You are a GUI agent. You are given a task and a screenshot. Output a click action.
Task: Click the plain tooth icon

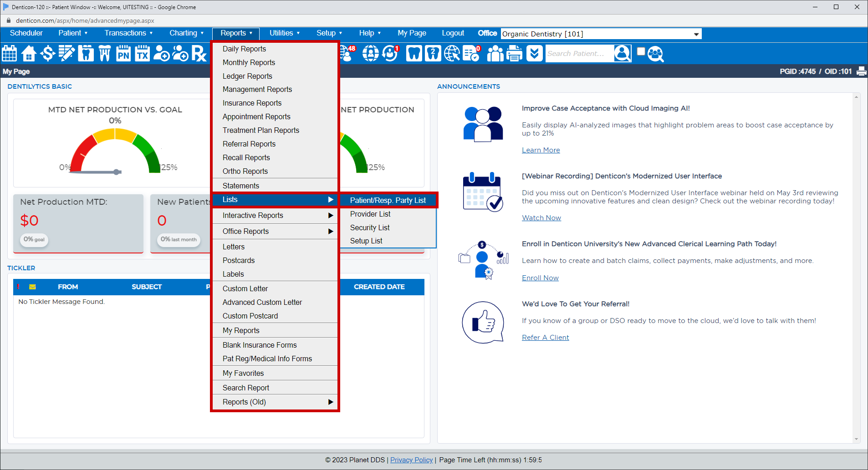414,53
